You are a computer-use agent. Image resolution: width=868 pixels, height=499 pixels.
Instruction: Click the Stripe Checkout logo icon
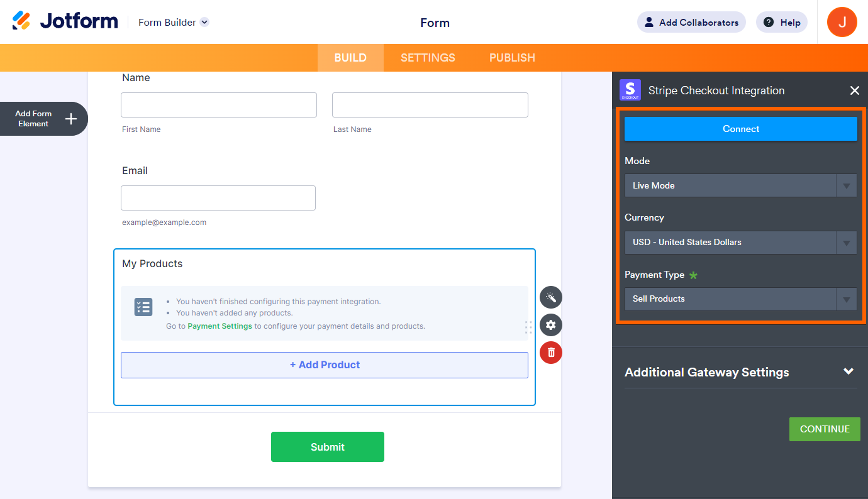630,90
